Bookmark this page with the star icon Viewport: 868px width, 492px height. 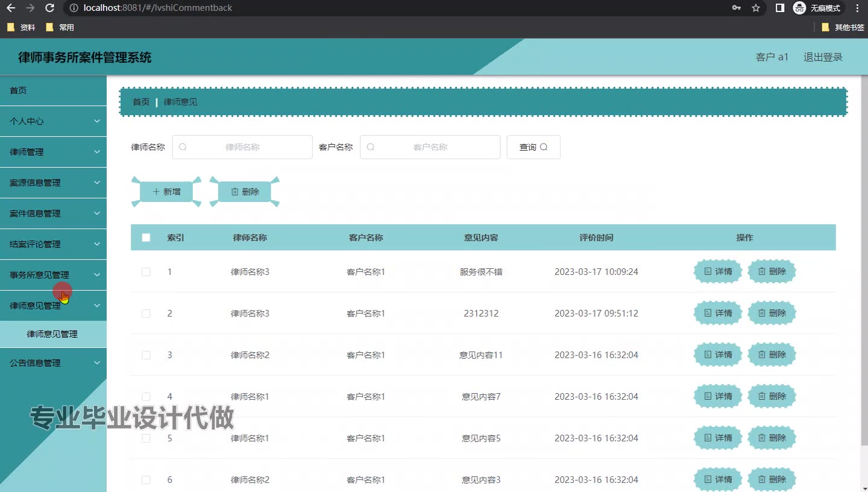coord(756,8)
